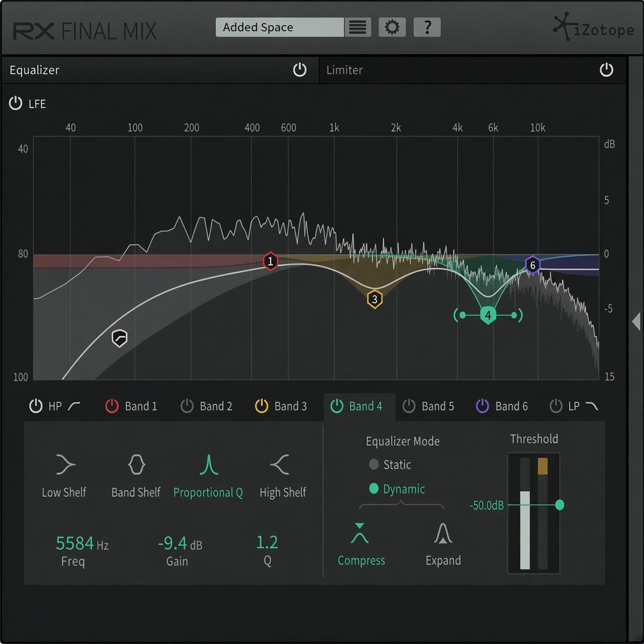The image size is (644, 644).
Task: Click the Expand label
Action: (x=443, y=560)
